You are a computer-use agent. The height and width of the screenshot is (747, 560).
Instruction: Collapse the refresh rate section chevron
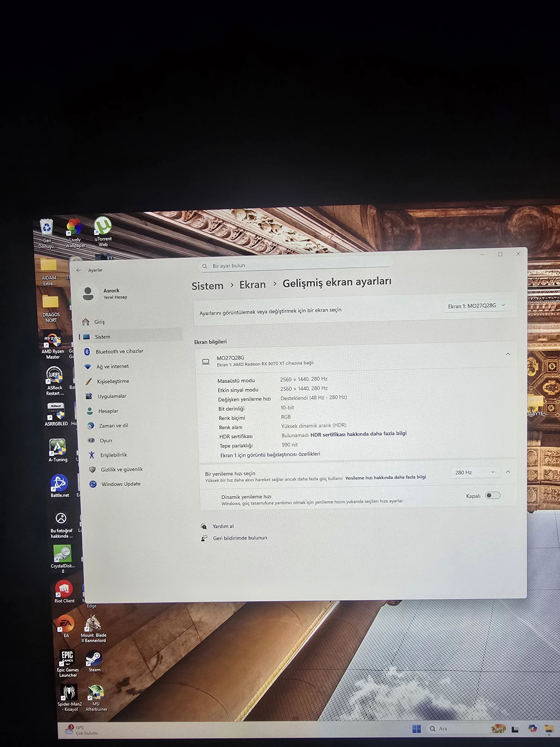(508, 472)
